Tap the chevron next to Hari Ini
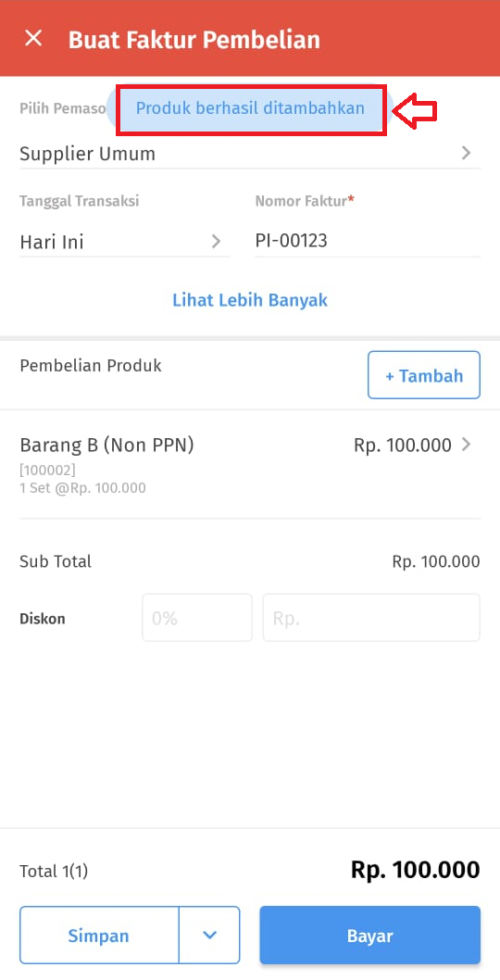The image size is (500, 980). tap(217, 241)
